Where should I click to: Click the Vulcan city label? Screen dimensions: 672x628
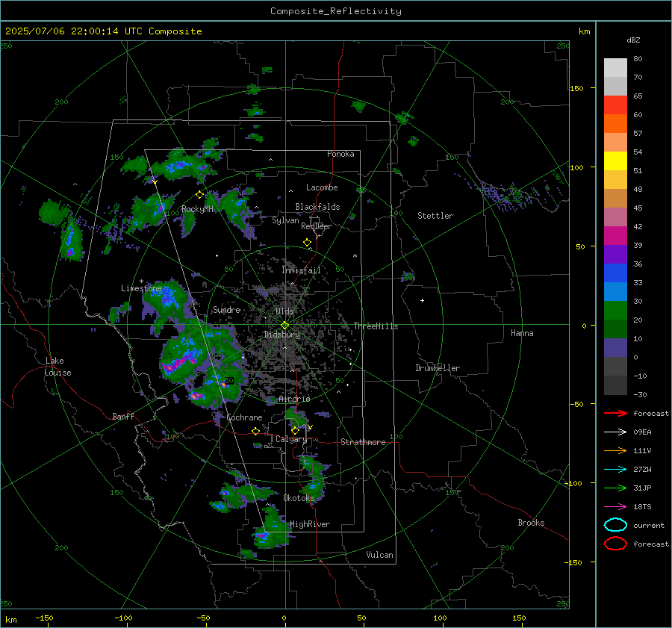click(x=380, y=555)
